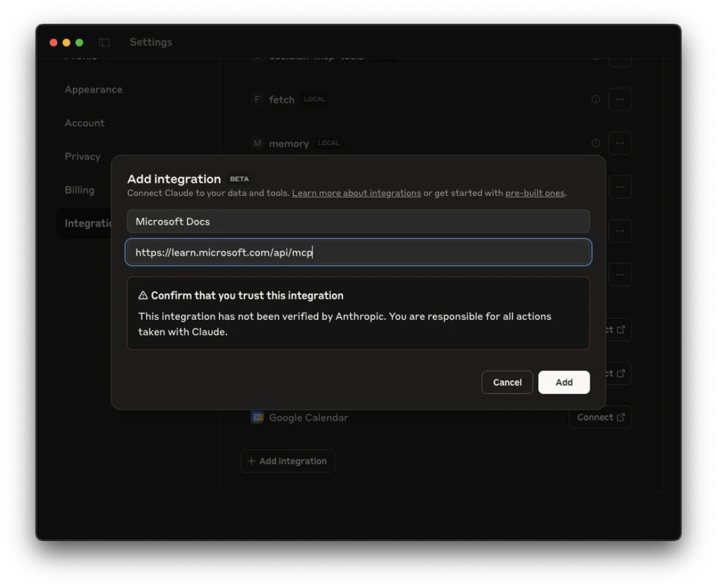Viewport: 717px width, 588px height.
Task: Close the Settings window
Action: coord(53,43)
